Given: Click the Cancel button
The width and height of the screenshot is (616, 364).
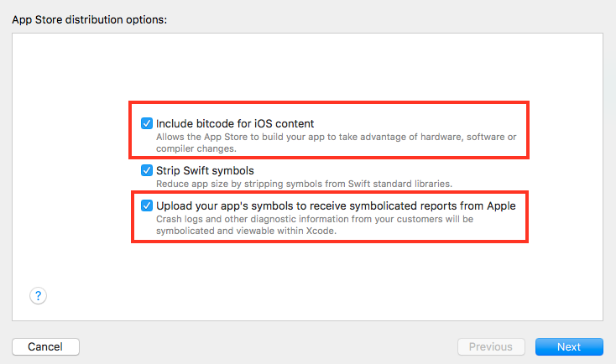Looking at the screenshot, I should (45, 346).
